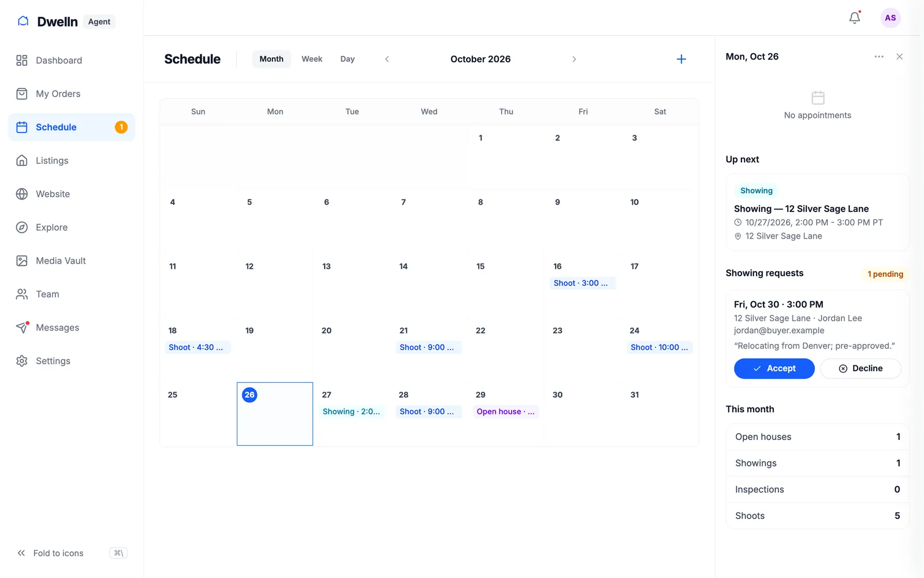Switch to Week view
The height and width of the screenshot is (578, 924).
312,59
